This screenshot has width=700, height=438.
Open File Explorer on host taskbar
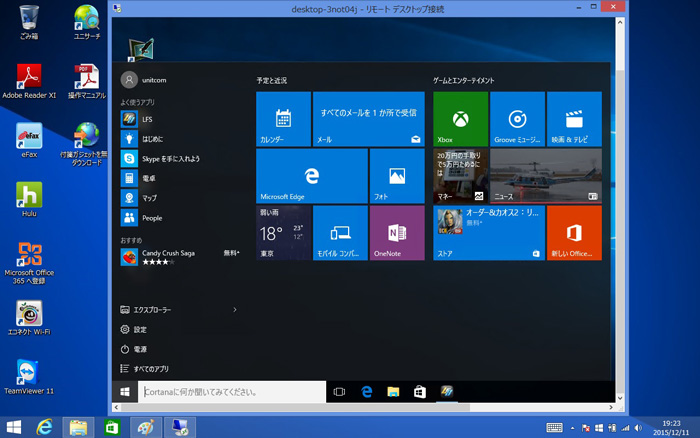pyautogui.click(x=78, y=427)
